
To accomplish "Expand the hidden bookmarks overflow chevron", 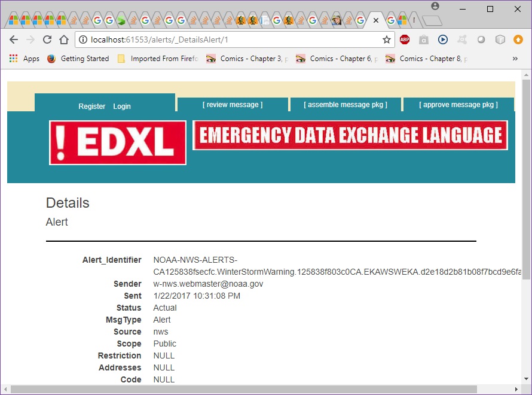I will point(515,59).
